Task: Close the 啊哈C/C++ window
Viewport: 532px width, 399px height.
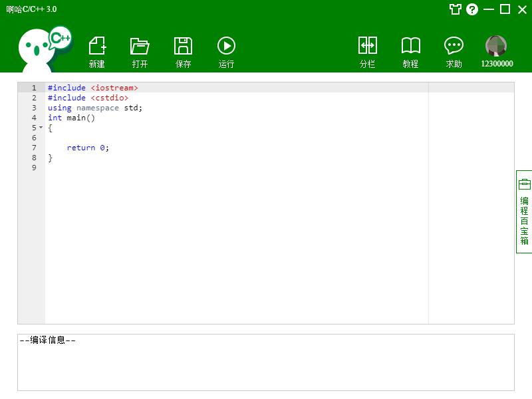Action: pos(523,9)
